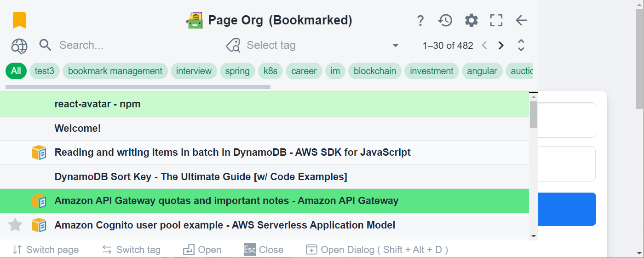This screenshot has width=644, height=258.
Task: Toggle star on Amazon Cognito row
Action: 15,225
